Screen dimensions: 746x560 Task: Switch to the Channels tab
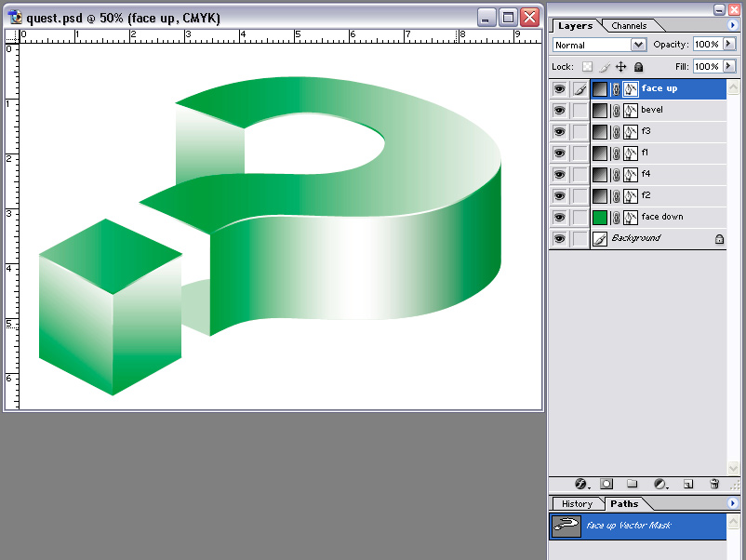point(629,26)
